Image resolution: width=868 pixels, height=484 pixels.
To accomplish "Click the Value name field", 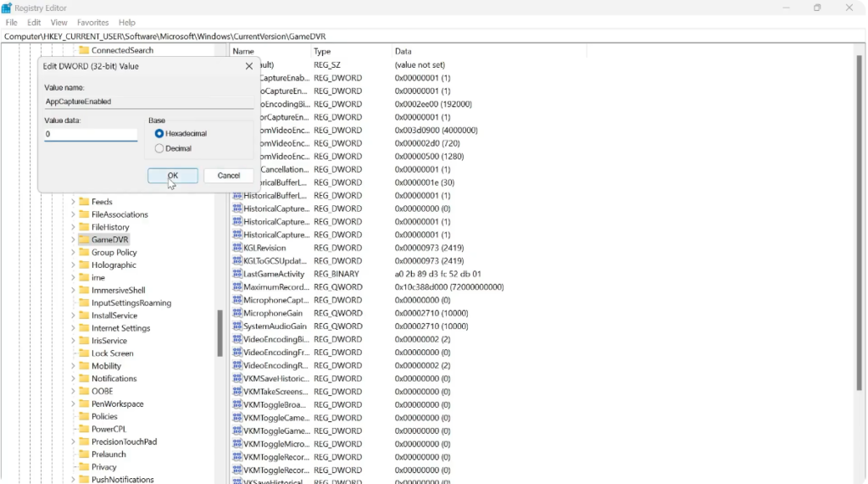I will pyautogui.click(x=149, y=102).
